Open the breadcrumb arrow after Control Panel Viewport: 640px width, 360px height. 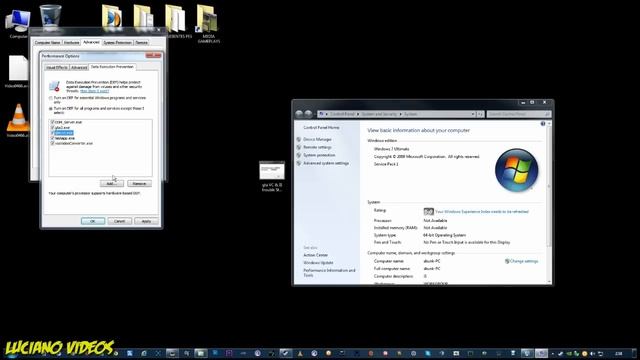click(x=358, y=114)
